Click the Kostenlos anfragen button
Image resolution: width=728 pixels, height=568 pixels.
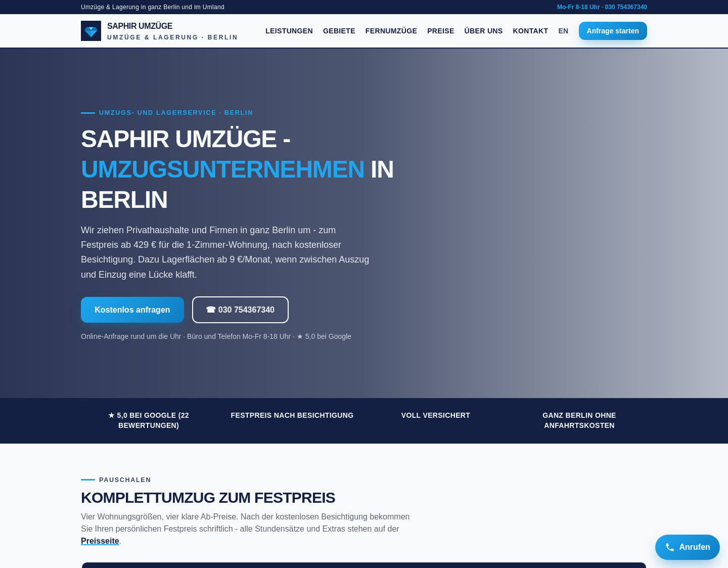[132, 310]
